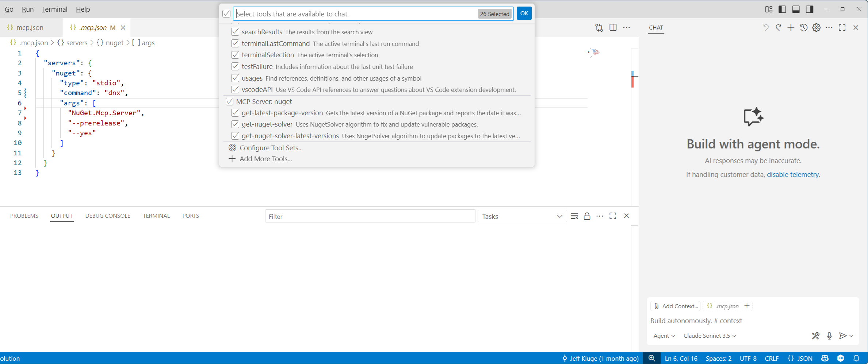868x364 pixels.
Task: Show chat history
Action: (803, 27)
